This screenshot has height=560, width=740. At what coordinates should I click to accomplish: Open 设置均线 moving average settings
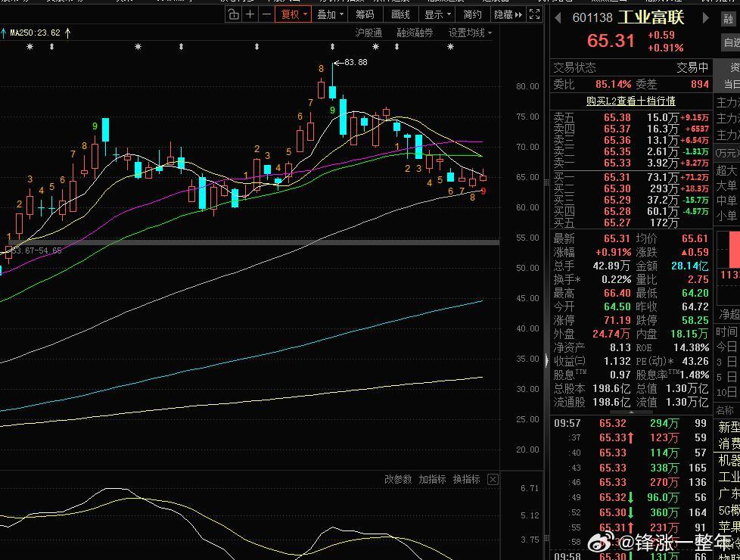click(470, 33)
